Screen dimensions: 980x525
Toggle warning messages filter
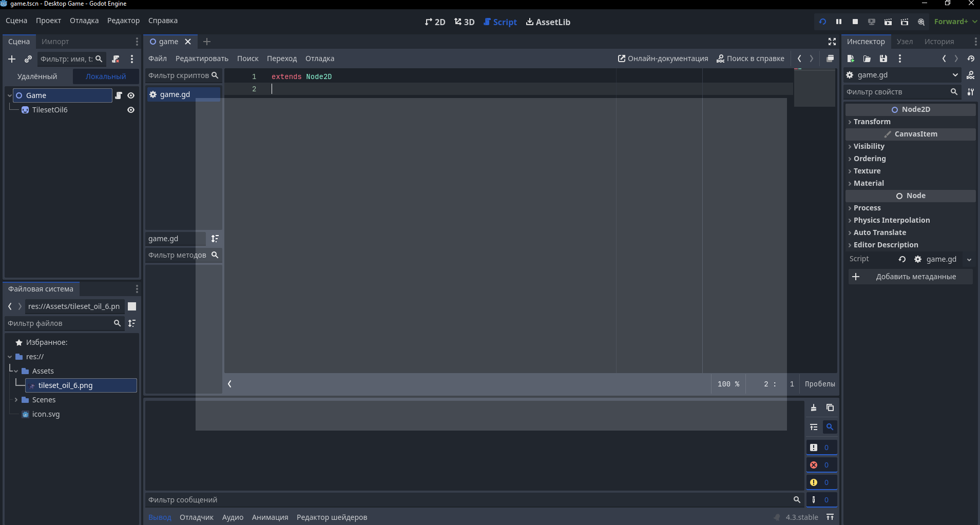(x=821, y=482)
